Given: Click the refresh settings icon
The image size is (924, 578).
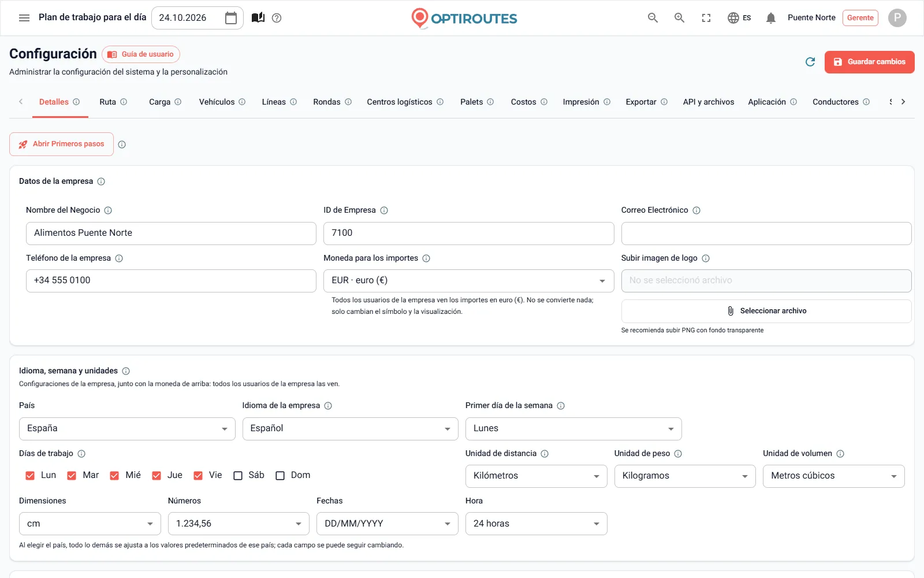Looking at the screenshot, I should [x=810, y=62].
